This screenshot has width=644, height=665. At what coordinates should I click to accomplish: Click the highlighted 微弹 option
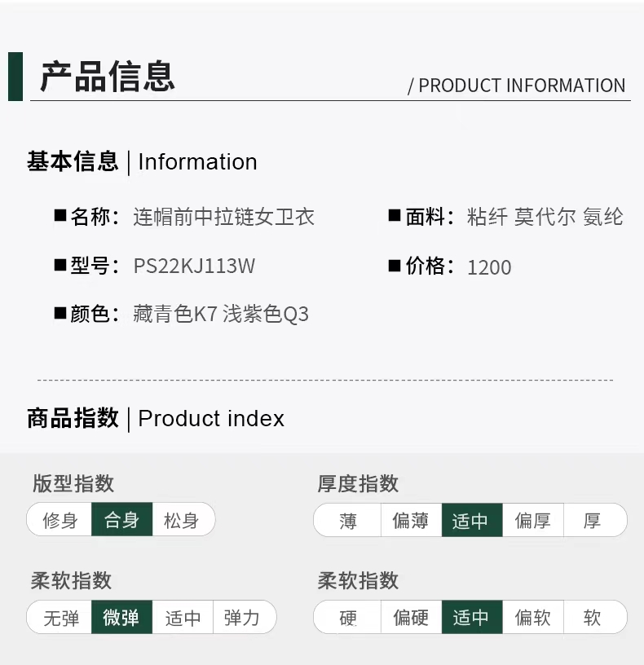[121, 618]
